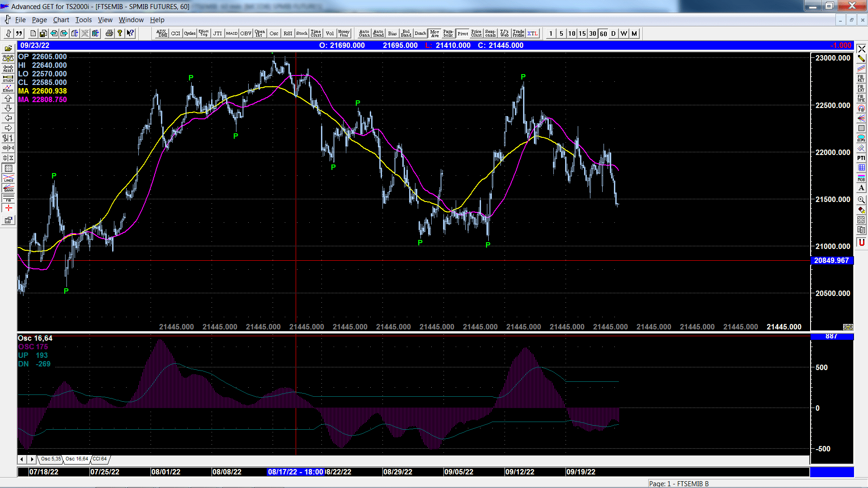Open the Help menu

[x=157, y=20]
